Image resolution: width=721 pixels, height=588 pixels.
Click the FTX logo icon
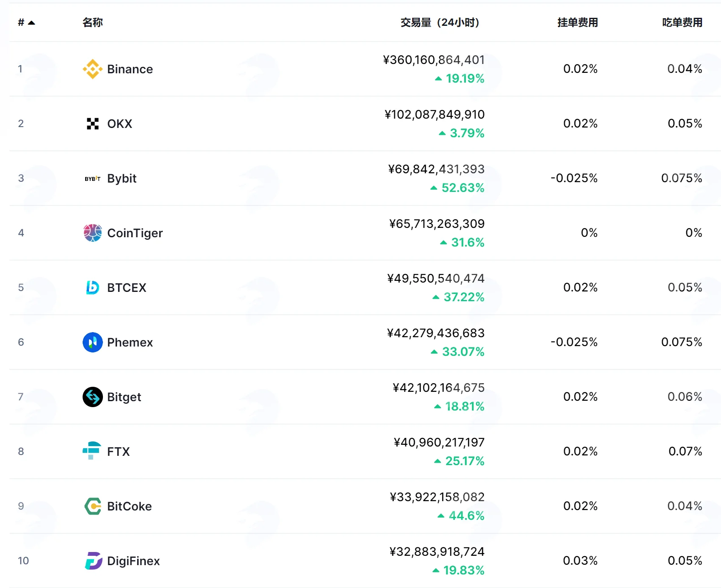point(92,451)
